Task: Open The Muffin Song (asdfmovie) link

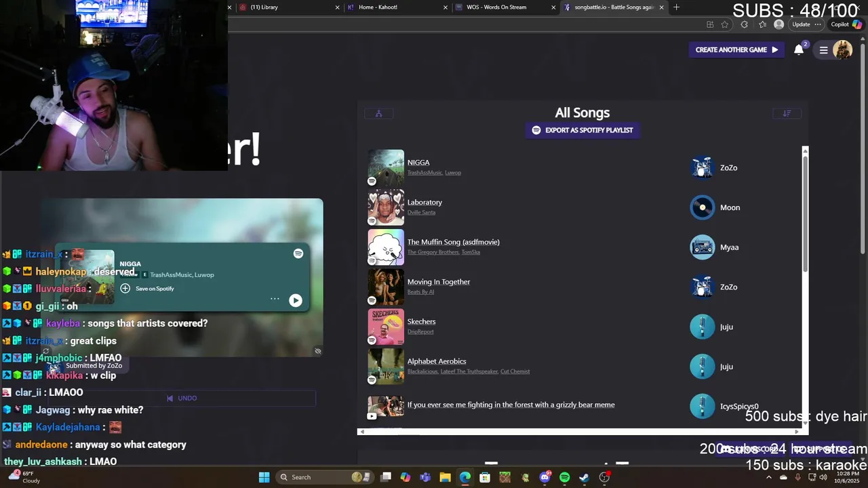Action: click(x=453, y=242)
